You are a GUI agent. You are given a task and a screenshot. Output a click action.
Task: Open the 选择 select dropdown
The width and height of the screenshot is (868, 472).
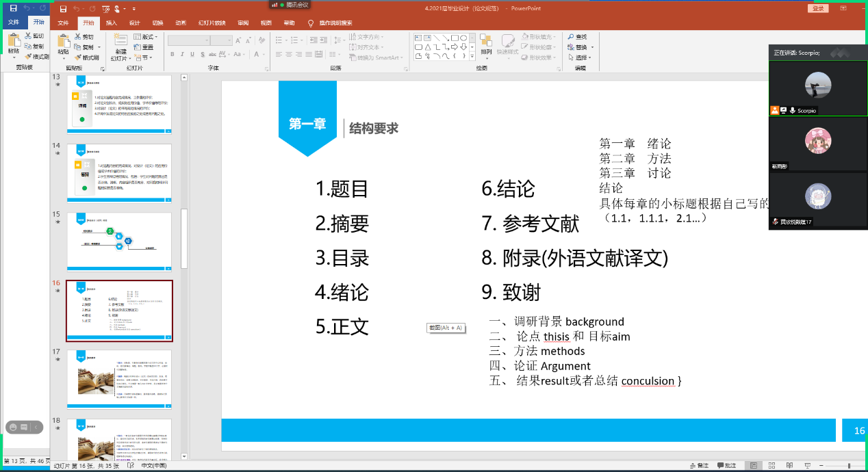pyautogui.click(x=580, y=57)
